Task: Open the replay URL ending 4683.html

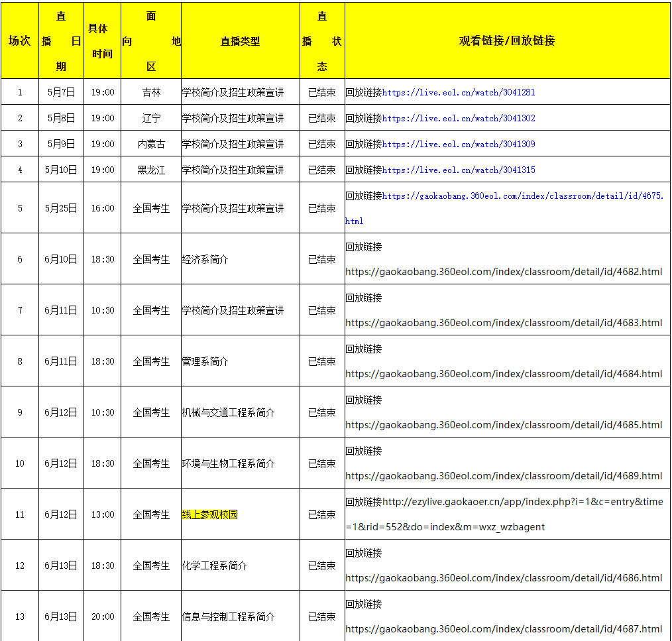Action: pyautogui.click(x=504, y=323)
